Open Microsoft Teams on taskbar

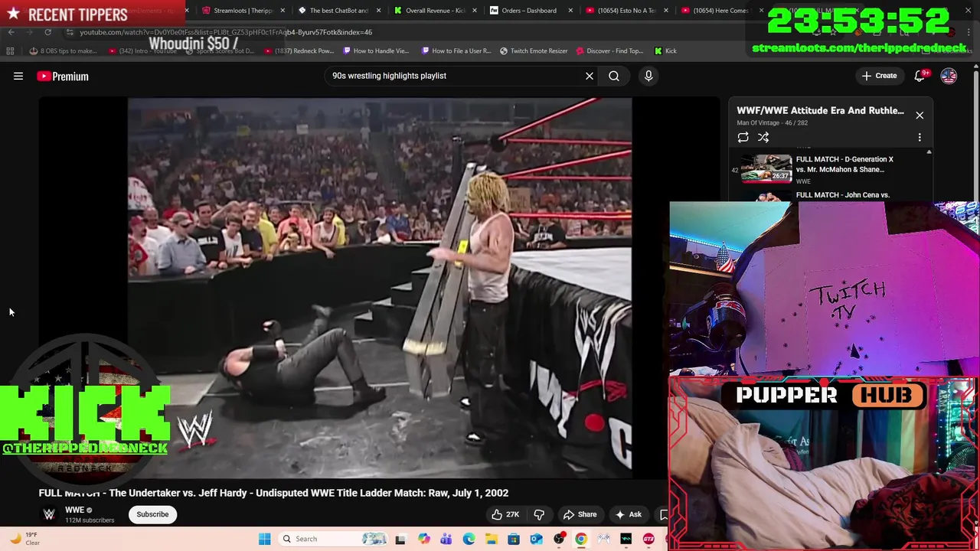[446, 539]
